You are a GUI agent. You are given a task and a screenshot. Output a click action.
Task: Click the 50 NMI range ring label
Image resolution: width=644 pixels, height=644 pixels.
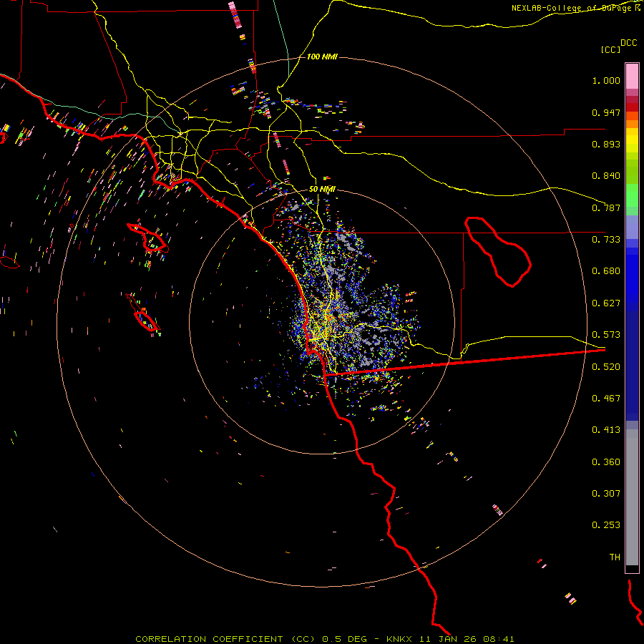(x=322, y=190)
